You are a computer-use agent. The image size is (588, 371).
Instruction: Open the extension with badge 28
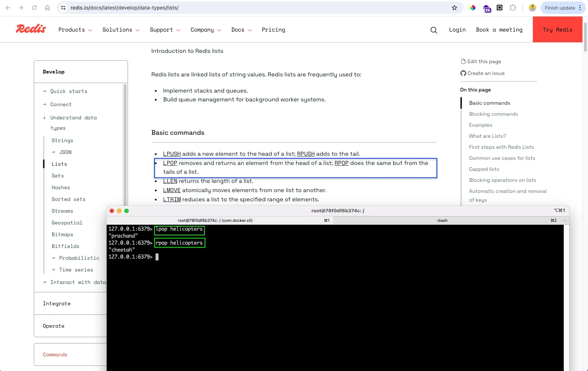(x=487, y=8)
